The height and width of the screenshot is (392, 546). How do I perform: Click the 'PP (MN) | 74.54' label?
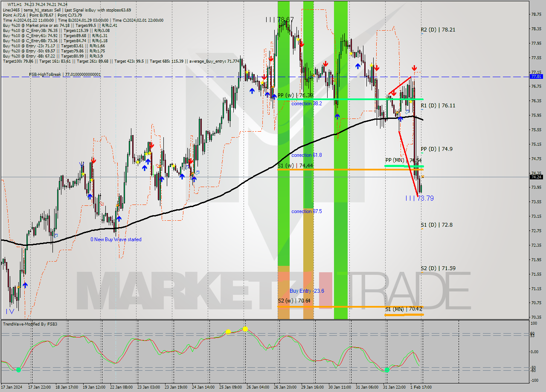(404, 160)
